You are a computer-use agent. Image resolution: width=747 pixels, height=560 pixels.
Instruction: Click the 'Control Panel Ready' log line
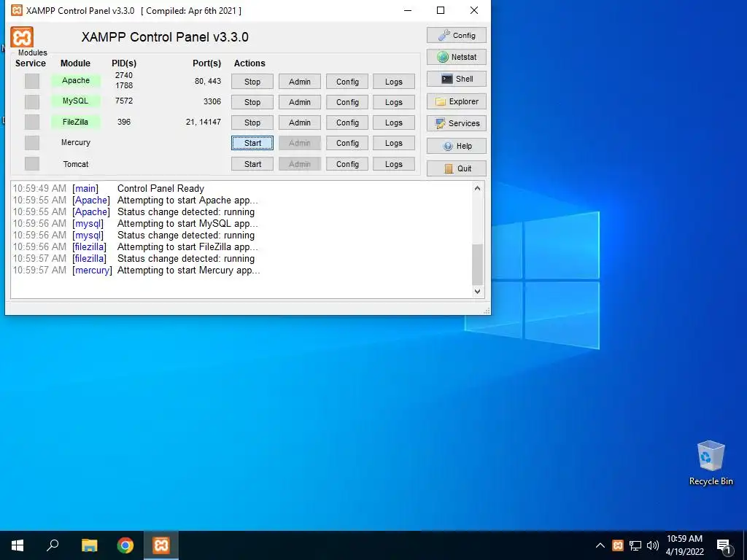160,189
